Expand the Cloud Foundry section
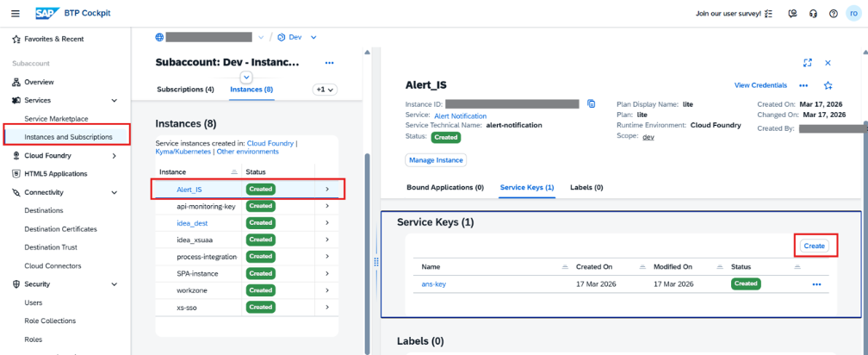 coord(115,156)
